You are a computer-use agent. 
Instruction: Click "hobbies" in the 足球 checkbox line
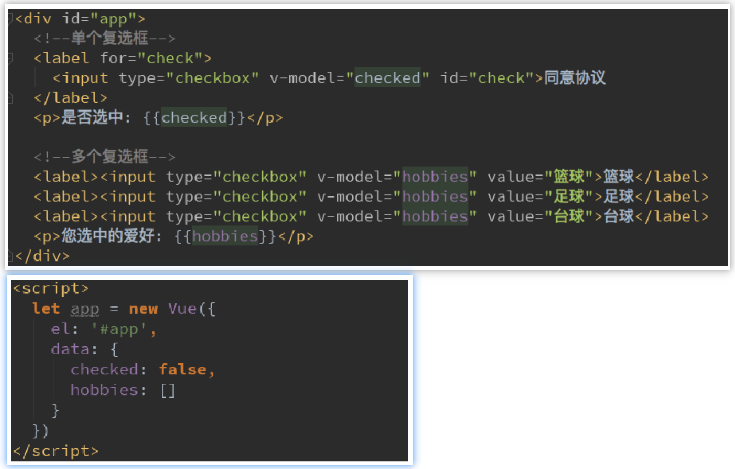(434, 197)
